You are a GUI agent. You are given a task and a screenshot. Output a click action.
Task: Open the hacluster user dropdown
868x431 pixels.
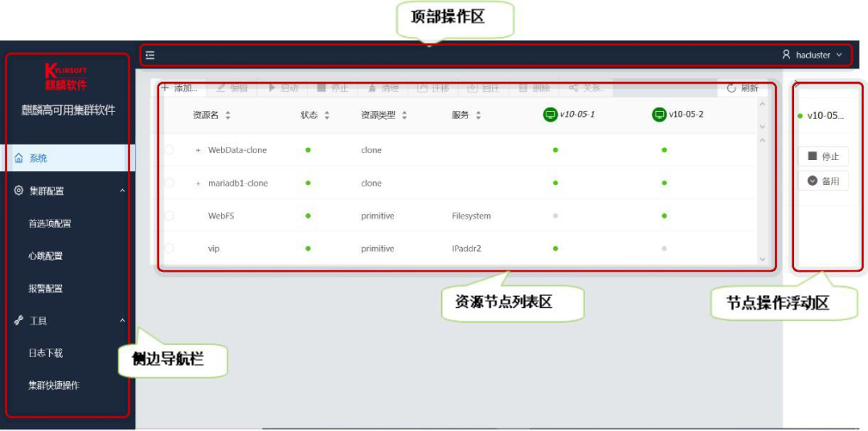(839, 55)
